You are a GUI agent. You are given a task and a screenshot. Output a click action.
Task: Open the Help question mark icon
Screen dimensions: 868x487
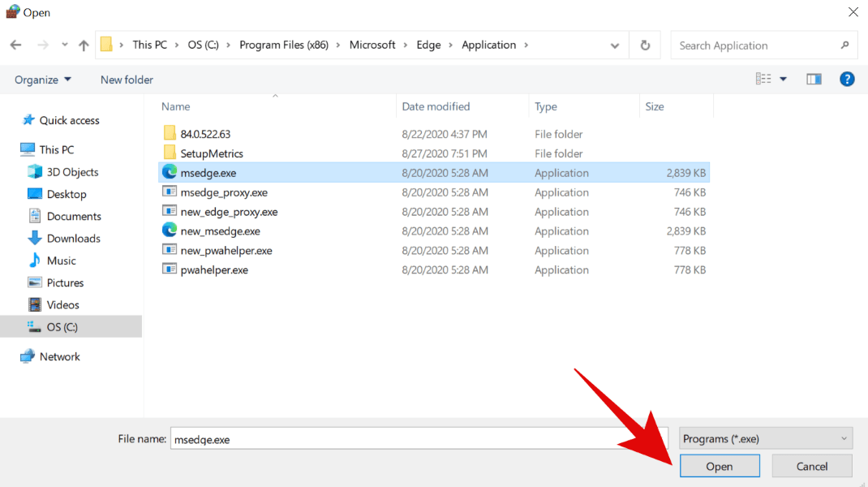(847, 79)
